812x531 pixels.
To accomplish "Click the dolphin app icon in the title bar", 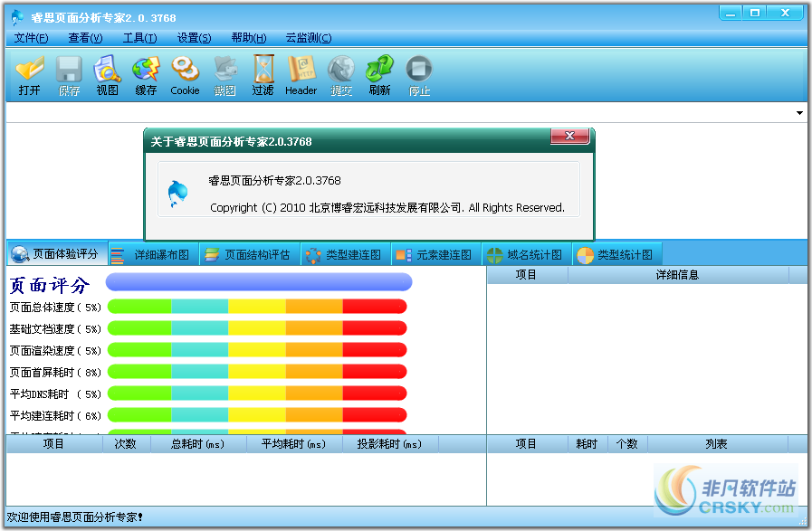I will (x=17, y=17).
